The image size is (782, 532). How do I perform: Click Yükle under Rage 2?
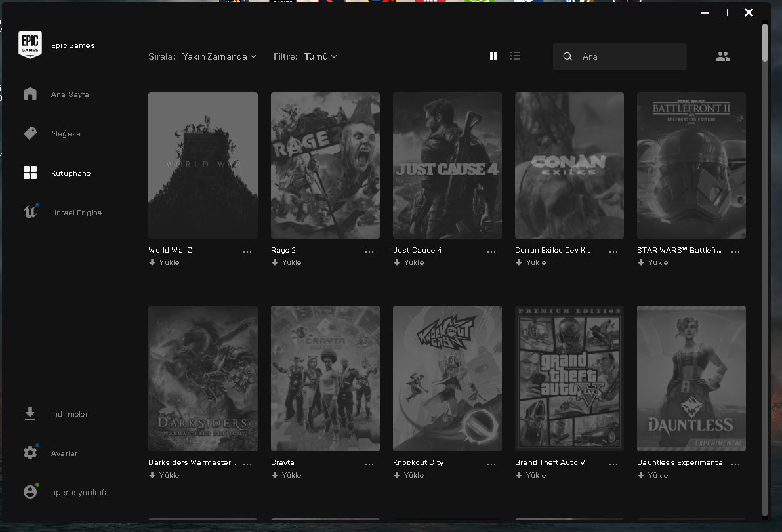pyautogui.click(x=286, y=262)
